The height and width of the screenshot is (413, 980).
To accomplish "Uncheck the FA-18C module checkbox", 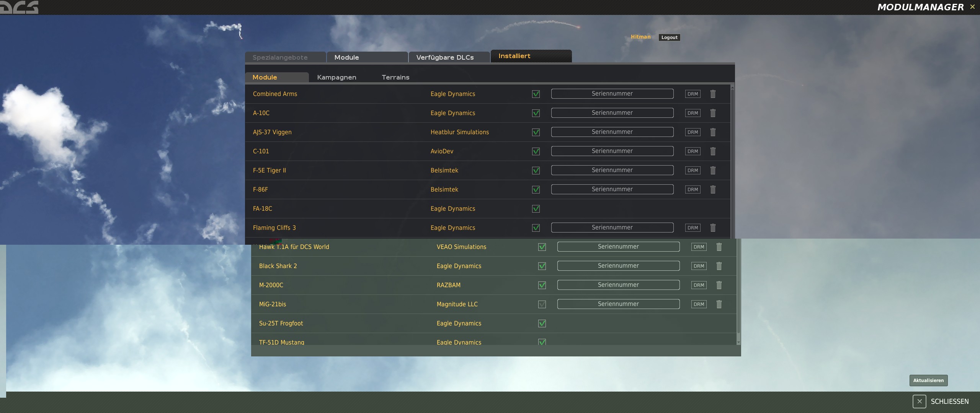I will (x=536, y=209).
